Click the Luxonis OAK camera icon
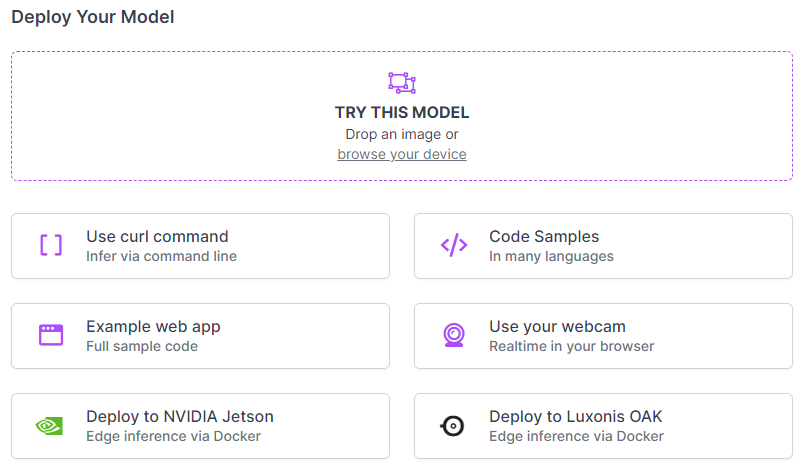The height and width of the screenshot is (471, 805). point(453,425)
